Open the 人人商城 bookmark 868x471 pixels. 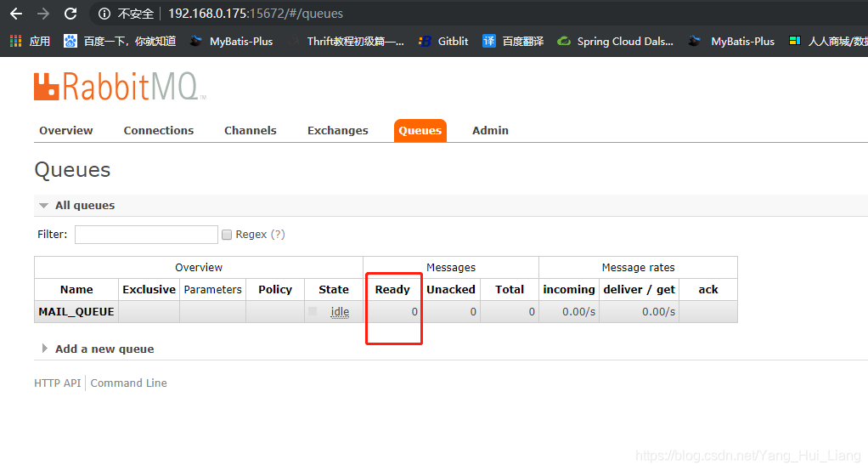pyautogui.click(x=828, y=41)
